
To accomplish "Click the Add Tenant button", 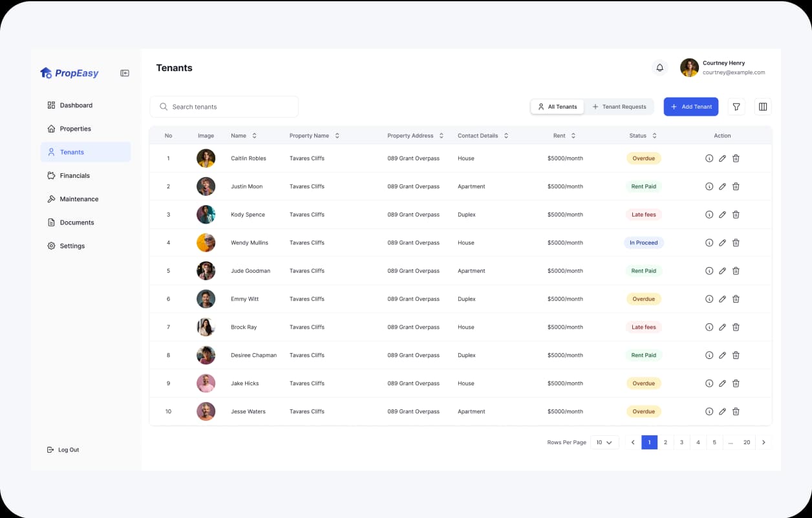I will [691, 107].
